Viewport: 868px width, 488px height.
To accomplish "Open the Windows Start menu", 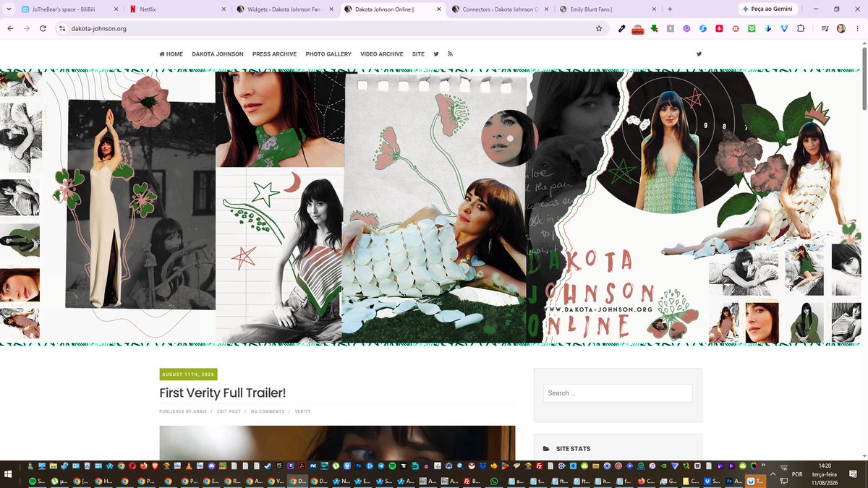I will point(8,474).
